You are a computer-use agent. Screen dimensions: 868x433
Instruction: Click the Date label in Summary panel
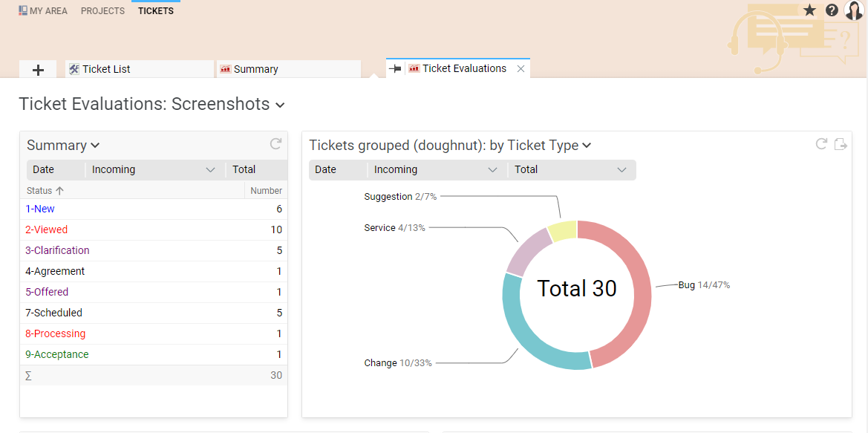[x=43, y=170]
